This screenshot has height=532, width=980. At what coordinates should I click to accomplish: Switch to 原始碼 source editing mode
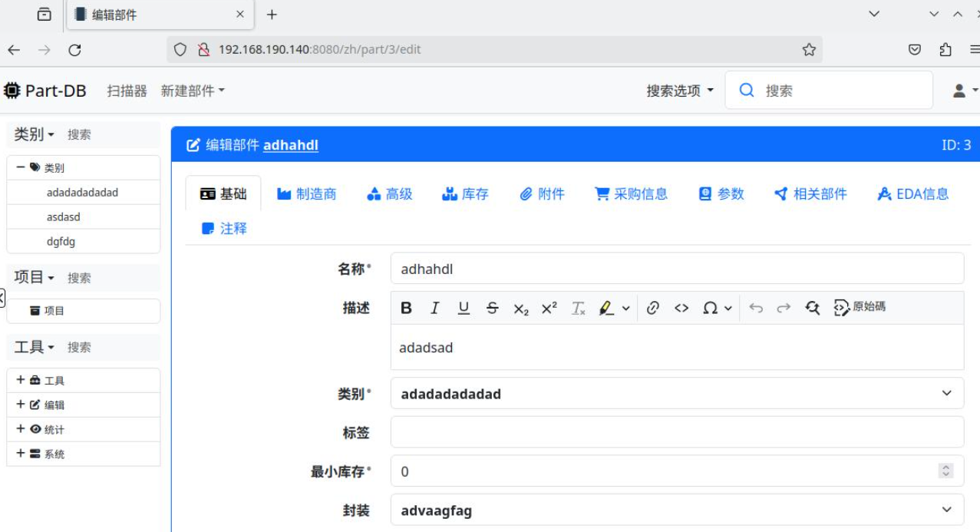point(860,307)
